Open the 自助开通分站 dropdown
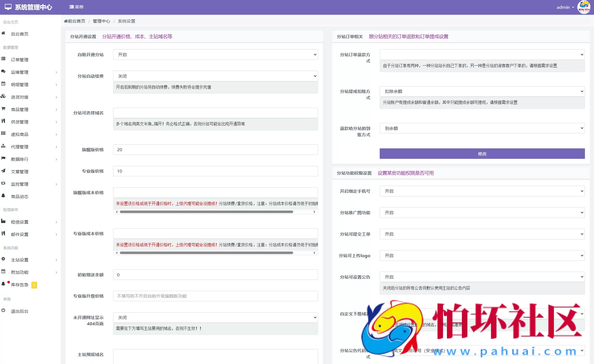This screenshot has width=594, height=364. [215, 55]
